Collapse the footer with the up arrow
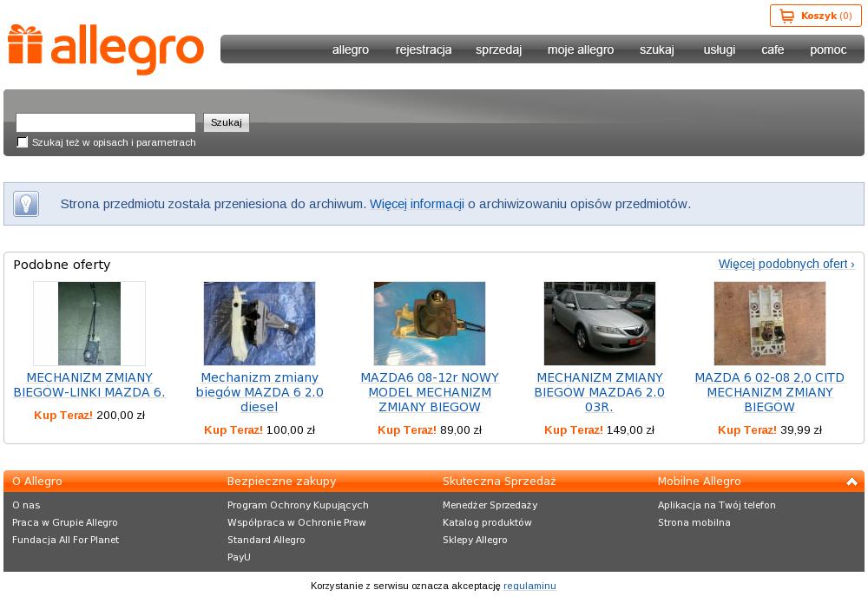The width and height of the screenshot is (868, 603). point(852,482)
